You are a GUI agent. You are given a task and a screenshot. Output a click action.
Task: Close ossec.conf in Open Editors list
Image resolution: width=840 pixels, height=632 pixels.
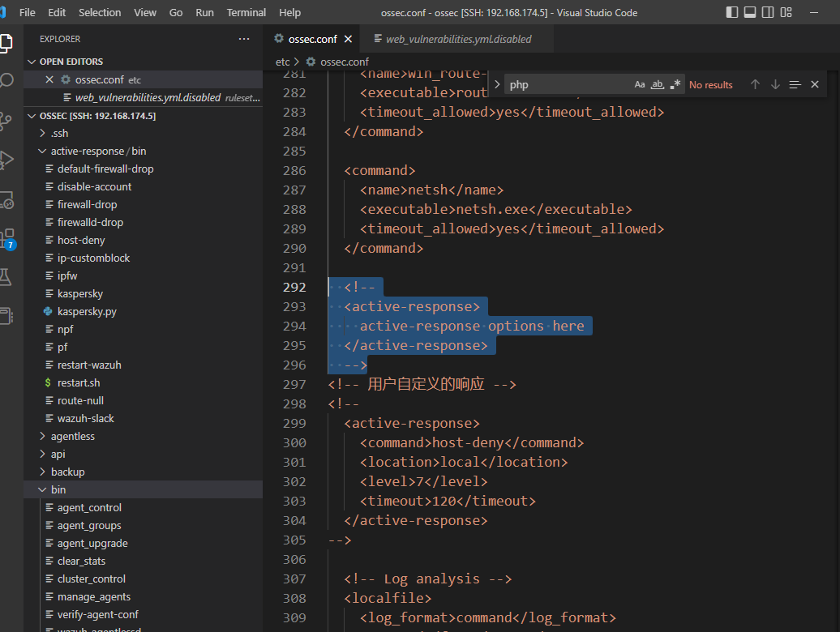click(x=49, y=79)
